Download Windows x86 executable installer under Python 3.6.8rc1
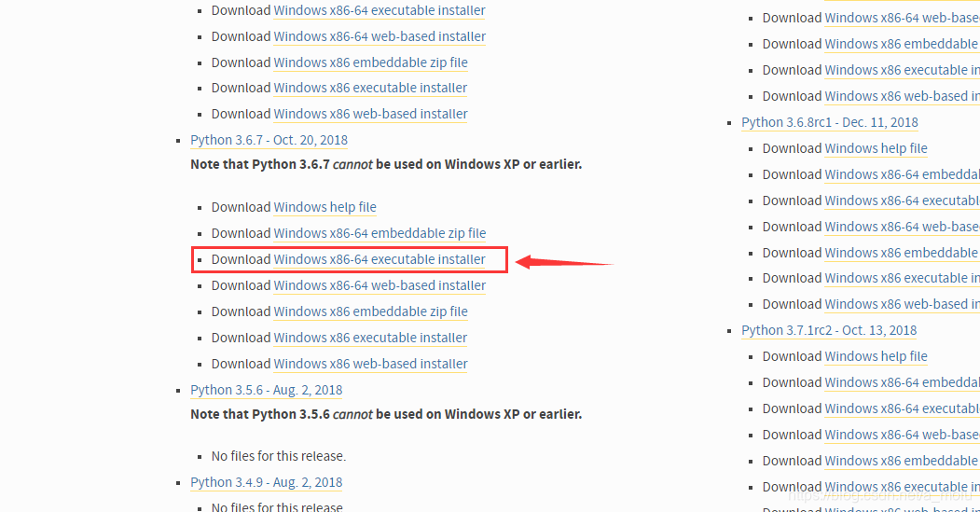 click(x=902, y=279)
